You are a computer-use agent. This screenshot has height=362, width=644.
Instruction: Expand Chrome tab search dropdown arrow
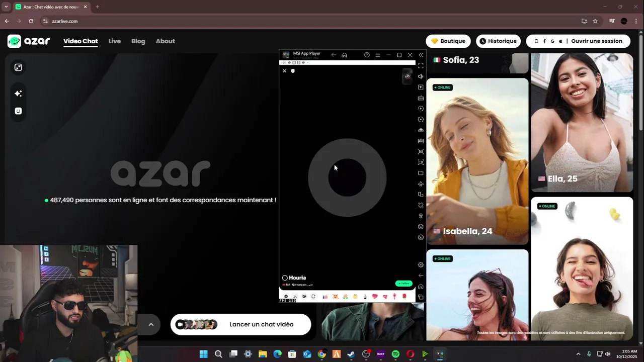tap(6, 7)
